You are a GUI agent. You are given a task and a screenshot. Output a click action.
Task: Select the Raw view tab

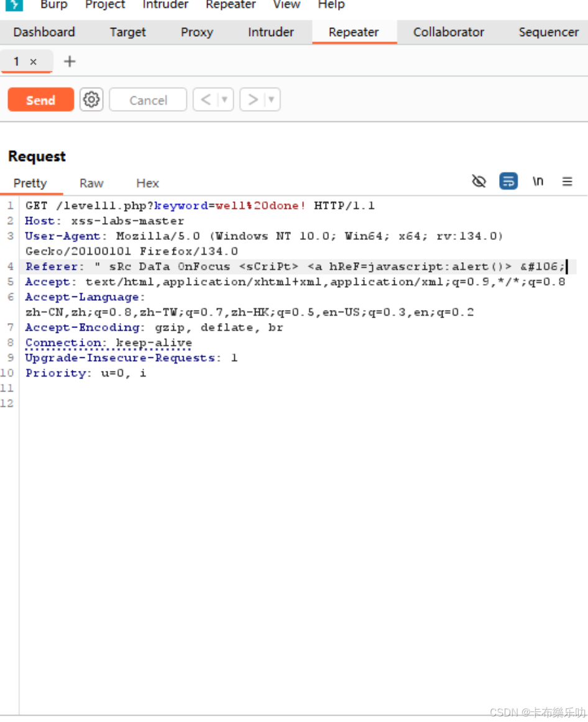91,183
